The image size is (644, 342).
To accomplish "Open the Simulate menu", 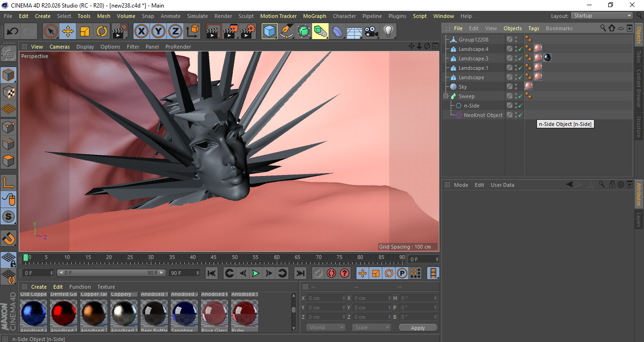I will coord(198,16).
